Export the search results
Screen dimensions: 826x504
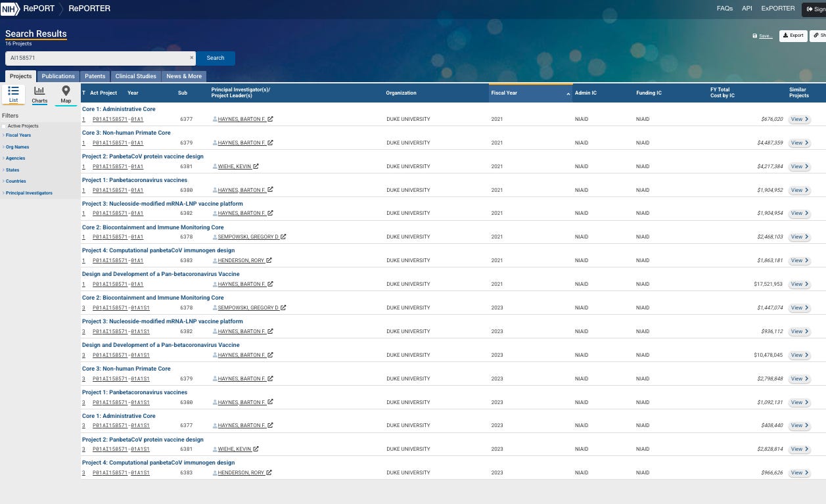793,35
